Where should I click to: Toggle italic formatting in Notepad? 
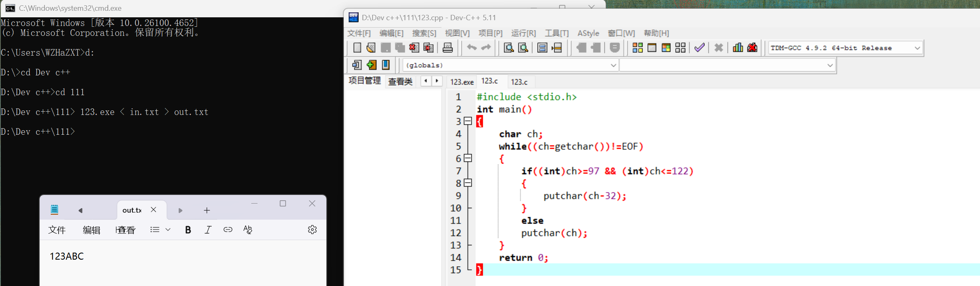tap(208, 230)
